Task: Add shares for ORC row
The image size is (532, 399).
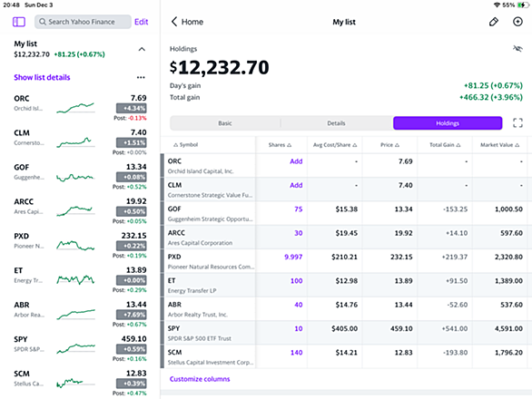Action: point(296,161)
